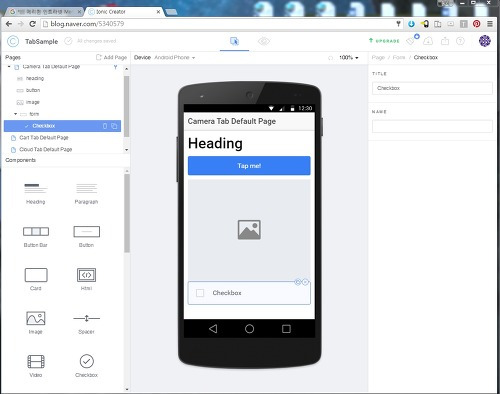The image size is (500, 394).
Task: Toggle the Checkbox in phone preview
Action: click(200, 293)
